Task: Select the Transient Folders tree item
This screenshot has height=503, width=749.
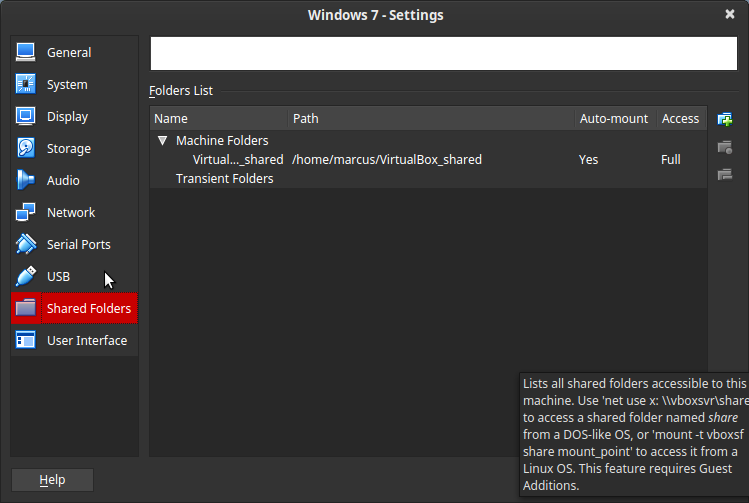Action: 224,178
